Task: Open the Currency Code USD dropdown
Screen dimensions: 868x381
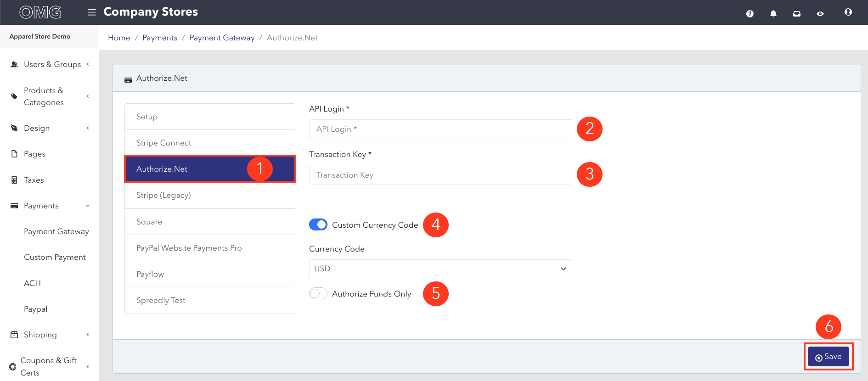Action: point(440,269)
